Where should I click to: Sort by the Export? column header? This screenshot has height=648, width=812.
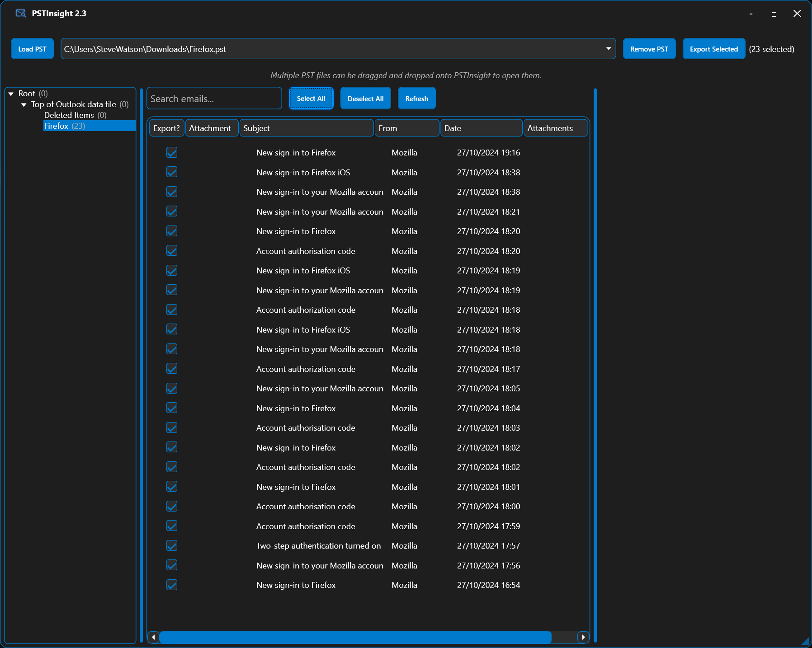coord(166,128)
